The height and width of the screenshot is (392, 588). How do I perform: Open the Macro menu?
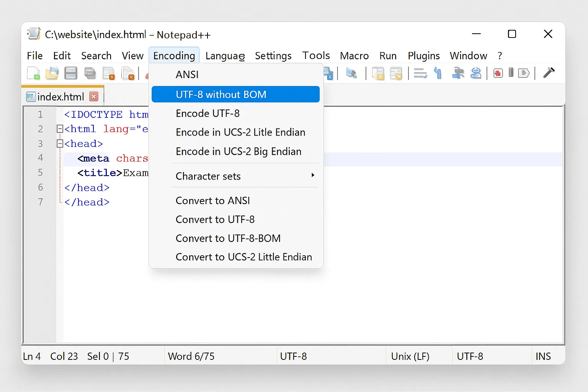[x=354, y=56]
